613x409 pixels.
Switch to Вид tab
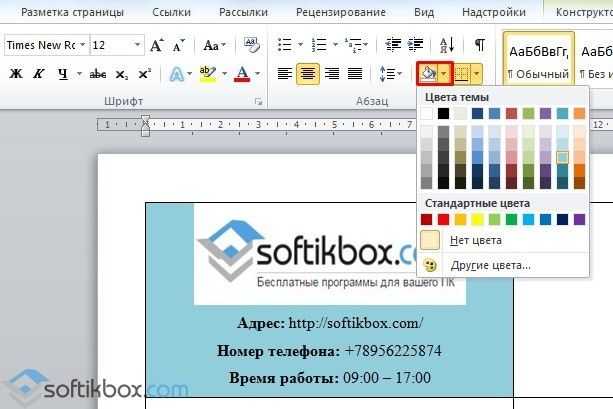pos(424,12)
